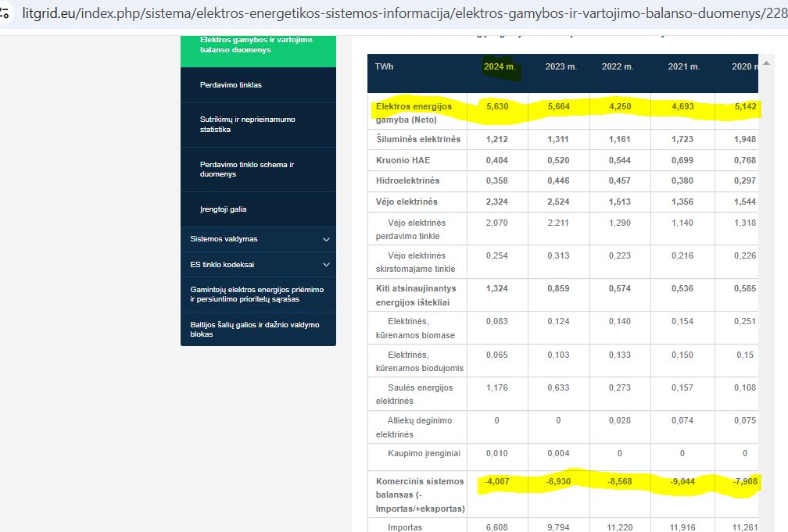Click table scrollbar up arrow
The height and width of the screenshot is (532, 788).
pyautogui.click(x=766, y=62)
